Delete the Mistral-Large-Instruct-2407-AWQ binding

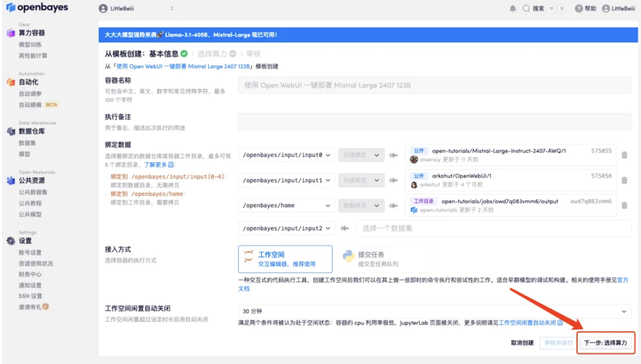click(624, 155)
